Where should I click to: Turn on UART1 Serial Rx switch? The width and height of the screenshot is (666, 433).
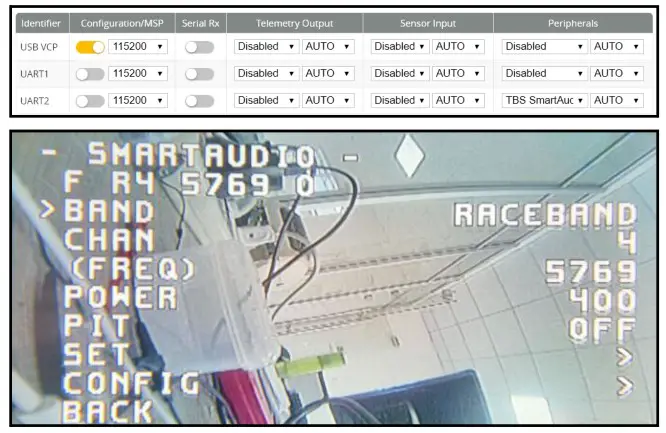pyautogui.click(x=199, y=74)
